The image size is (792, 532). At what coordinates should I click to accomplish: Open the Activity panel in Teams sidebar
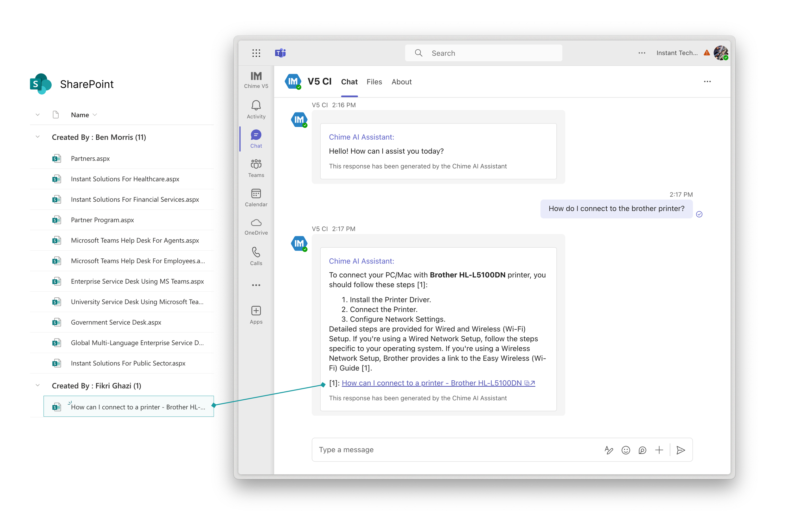coord(256,109)
